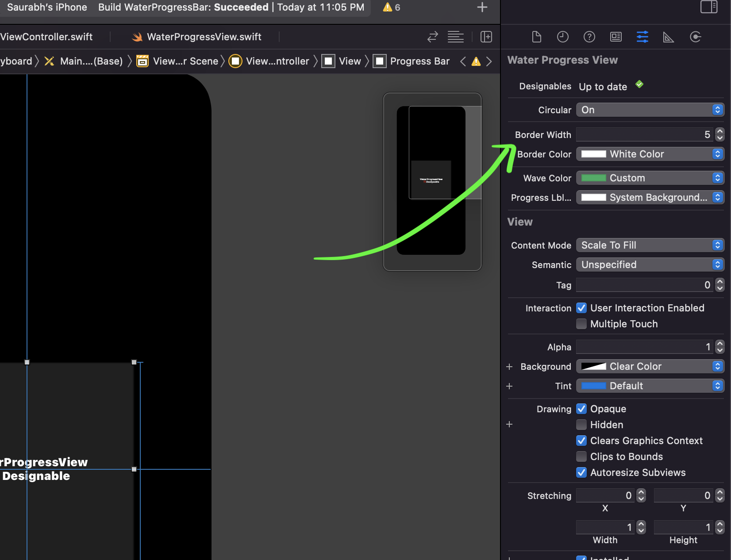This screenshot has height=560, width=731.
Task: Show the Quick Help inspector
Action: 589,37
